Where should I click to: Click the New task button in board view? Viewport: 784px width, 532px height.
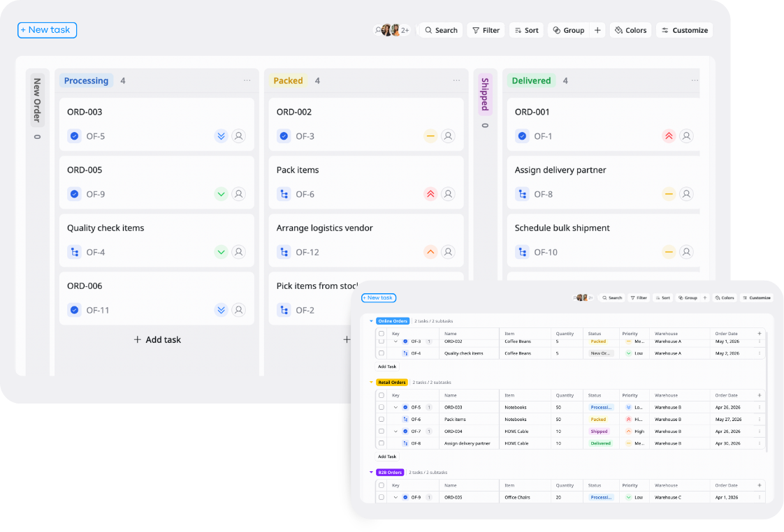(47, 30)
